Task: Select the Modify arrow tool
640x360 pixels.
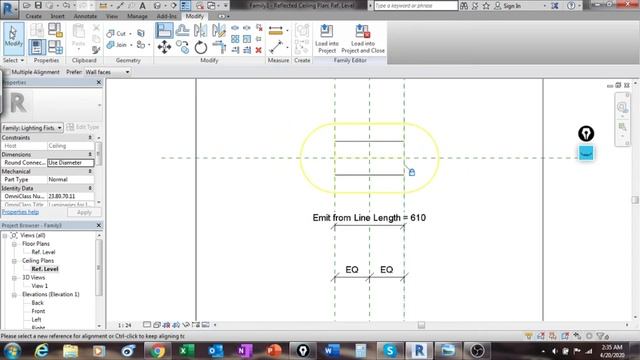Action: [x=13, y=38]
